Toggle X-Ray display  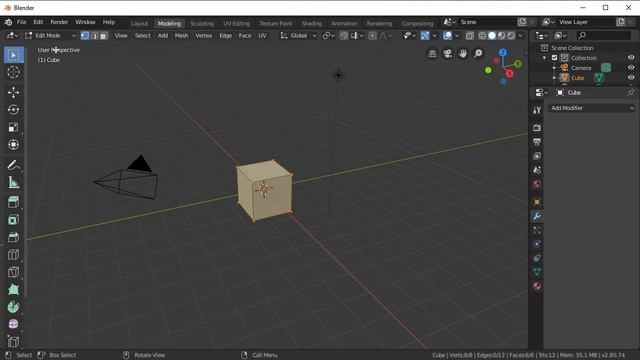469,36
